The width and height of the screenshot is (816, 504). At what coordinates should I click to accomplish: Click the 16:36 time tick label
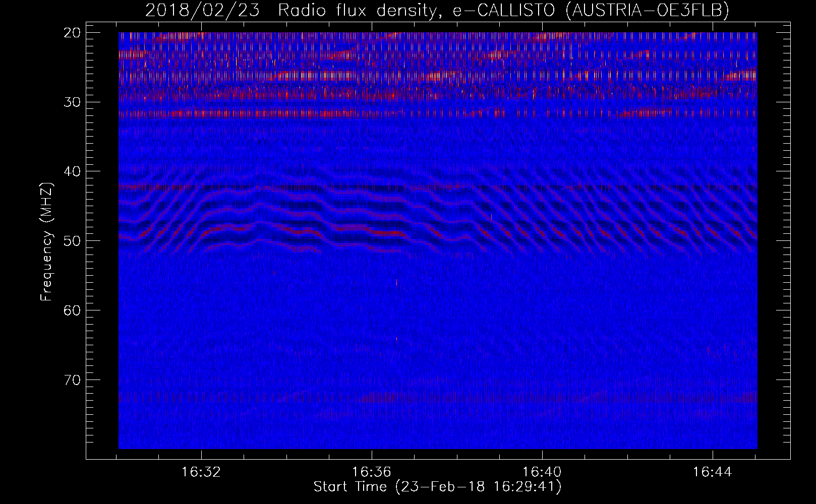[x=372, y=472]
